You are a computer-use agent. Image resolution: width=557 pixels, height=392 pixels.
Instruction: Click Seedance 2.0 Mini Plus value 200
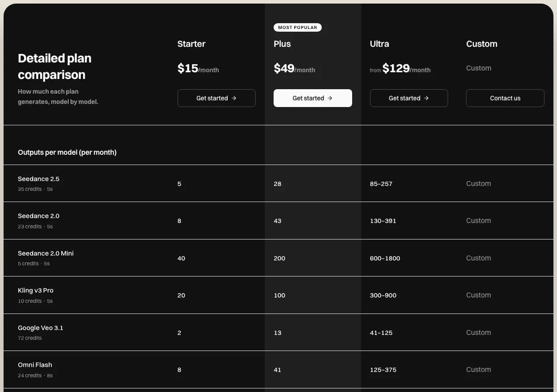(279, 258)
